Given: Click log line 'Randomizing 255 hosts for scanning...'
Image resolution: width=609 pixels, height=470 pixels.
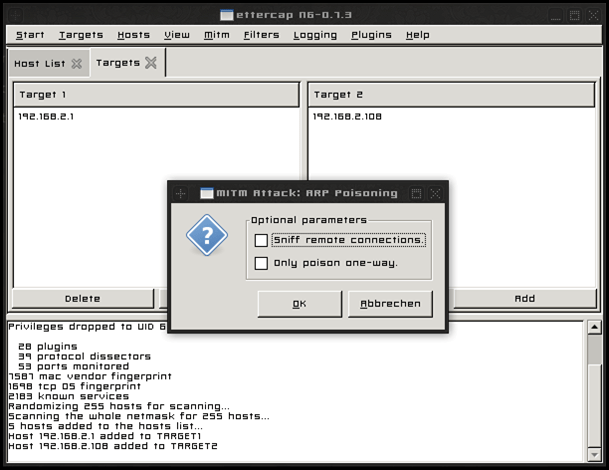Looking at the screenshot, I should (119, 406).
